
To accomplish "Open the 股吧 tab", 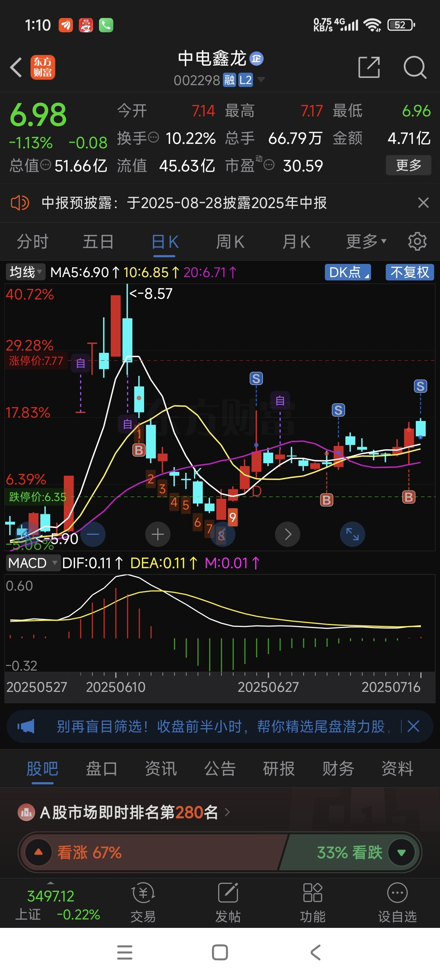I will coord(42,769).
